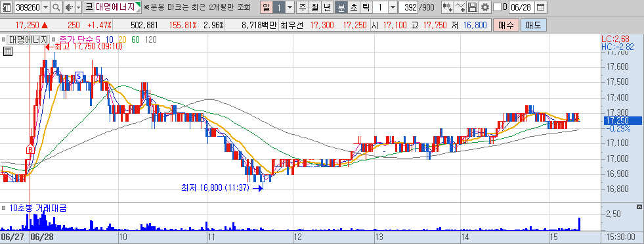This screenshot has height=244, width=644.
Task: Open chart settings with the gear icon
Action: [x=486, y=7]
